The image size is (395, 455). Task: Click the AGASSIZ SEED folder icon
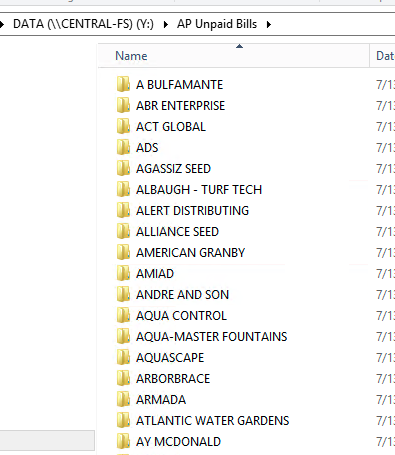pyautogui.click(x=123, y=168)
